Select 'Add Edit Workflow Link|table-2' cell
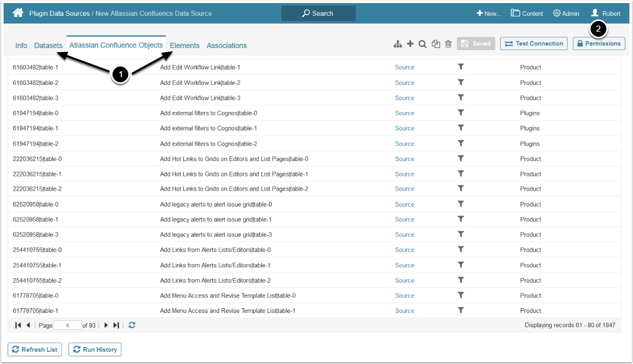 200,82
